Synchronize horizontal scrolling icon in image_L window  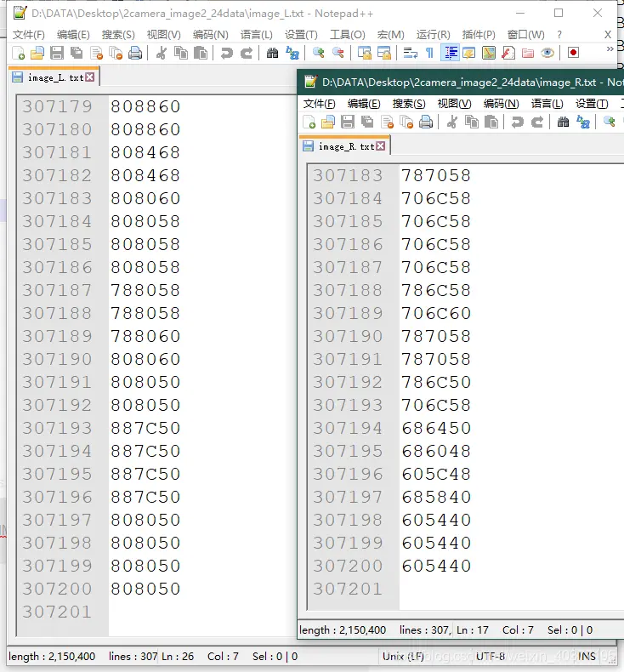tap(383, 53)
